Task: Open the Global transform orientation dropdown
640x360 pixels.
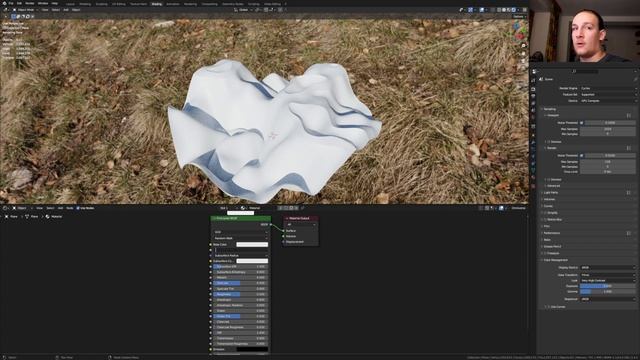Action: (243, 10)
